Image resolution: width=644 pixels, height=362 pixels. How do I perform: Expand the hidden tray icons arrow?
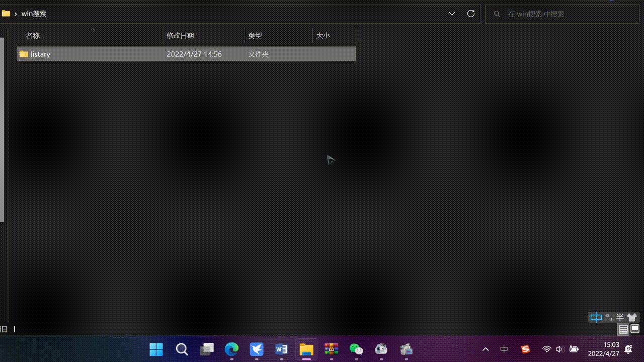(x=485, y=349)
